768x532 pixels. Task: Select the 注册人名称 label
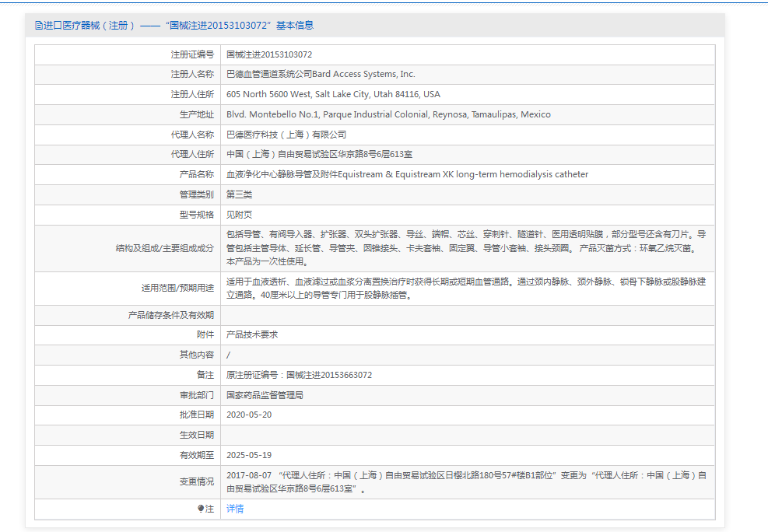(x=192, y=75)
